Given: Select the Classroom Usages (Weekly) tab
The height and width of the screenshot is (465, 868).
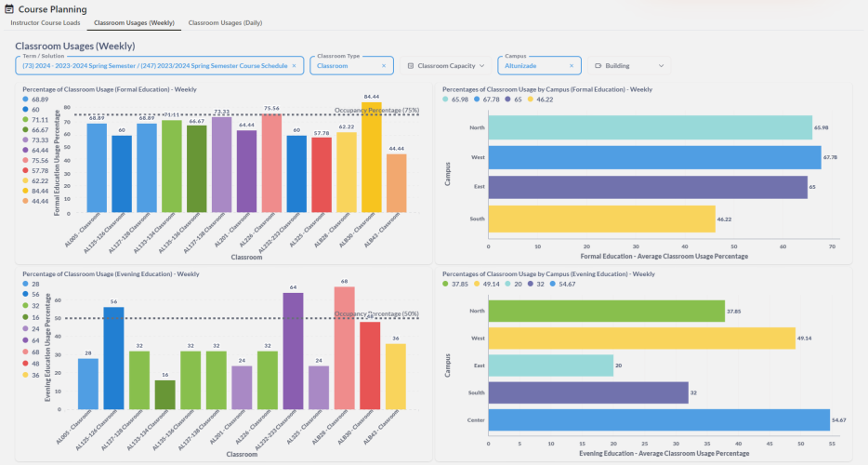Looking at the screenshot, I should (x=134, y=22).
